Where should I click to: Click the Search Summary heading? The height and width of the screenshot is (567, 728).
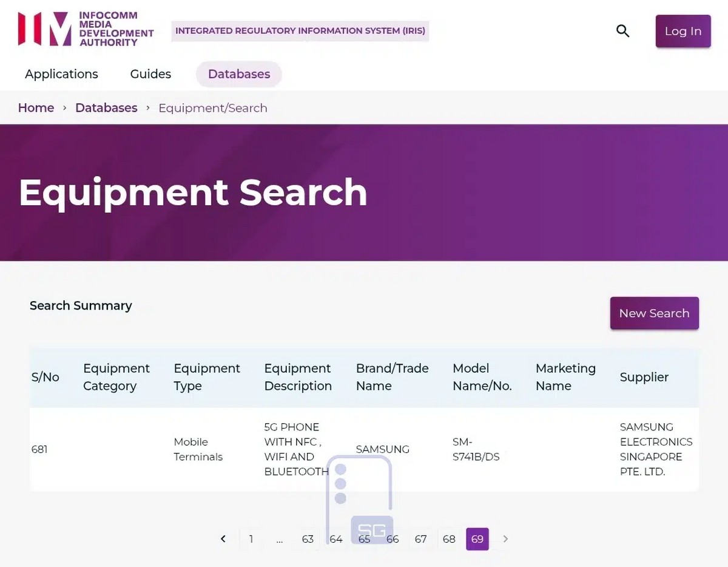81,305
